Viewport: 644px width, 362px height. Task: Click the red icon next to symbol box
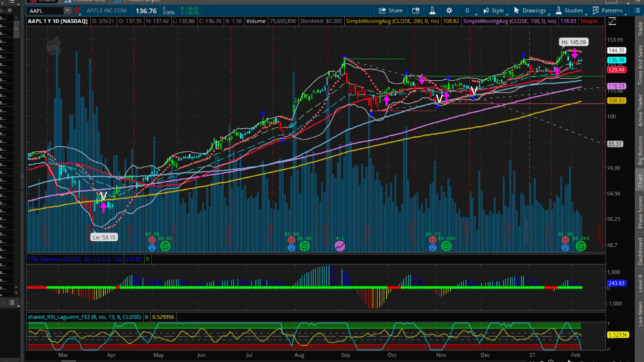coord(77,11)
